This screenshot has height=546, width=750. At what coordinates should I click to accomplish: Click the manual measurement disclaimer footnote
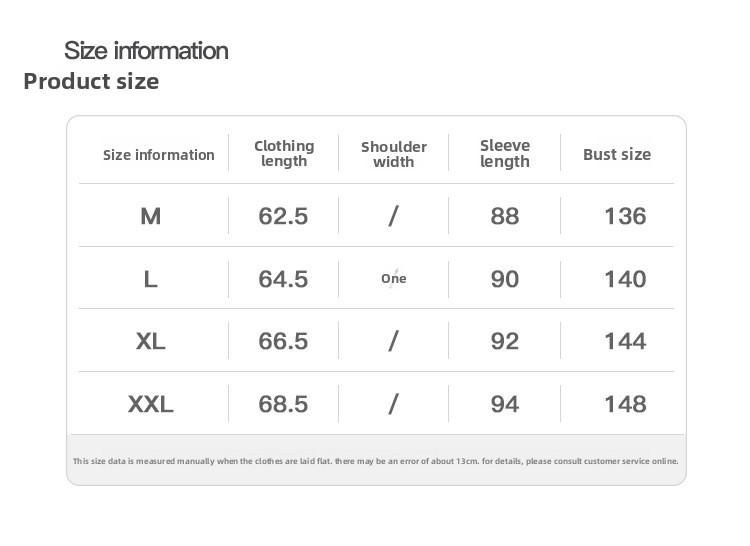(376, 461)
